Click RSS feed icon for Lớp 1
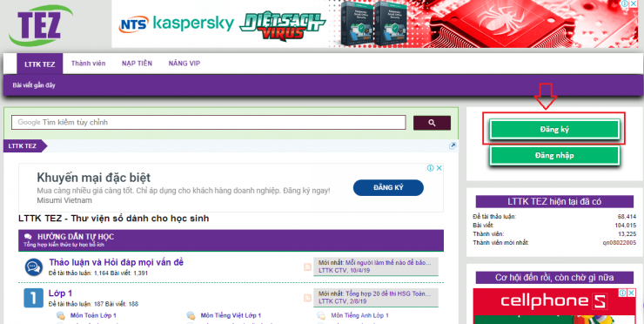This screenshot has height=324, width=644. pos(307,298)
